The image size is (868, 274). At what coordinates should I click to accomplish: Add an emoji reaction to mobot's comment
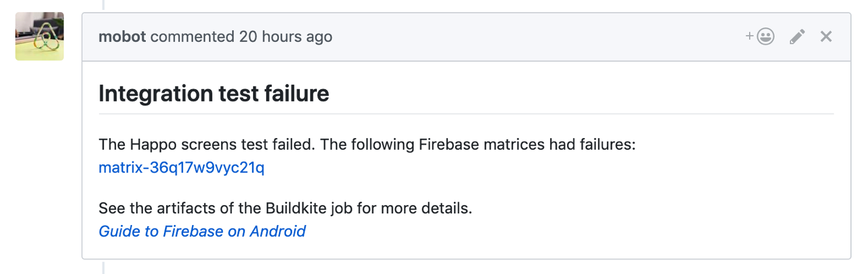pos(760,37)
